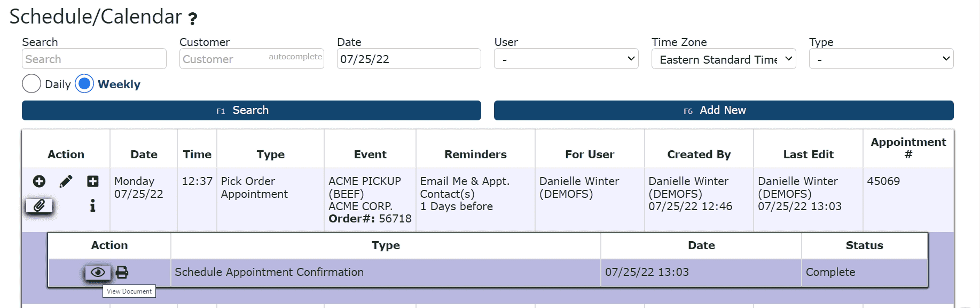This screenshot has height=308, width=980.
Task: Select the Weekly radio button
Action: click(84, 83)
